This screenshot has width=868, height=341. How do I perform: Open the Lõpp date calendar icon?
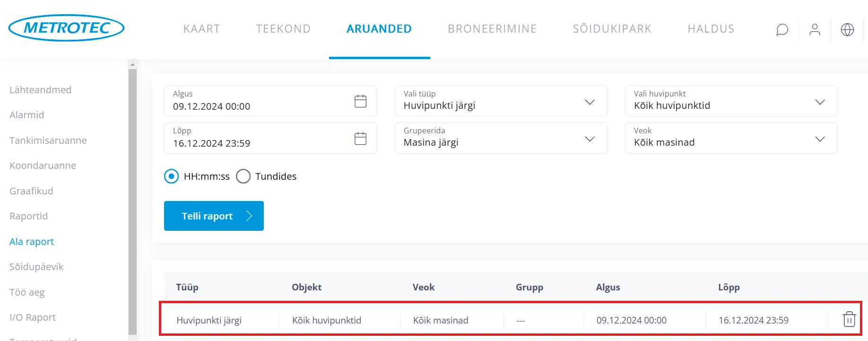(x=360, y=138)
